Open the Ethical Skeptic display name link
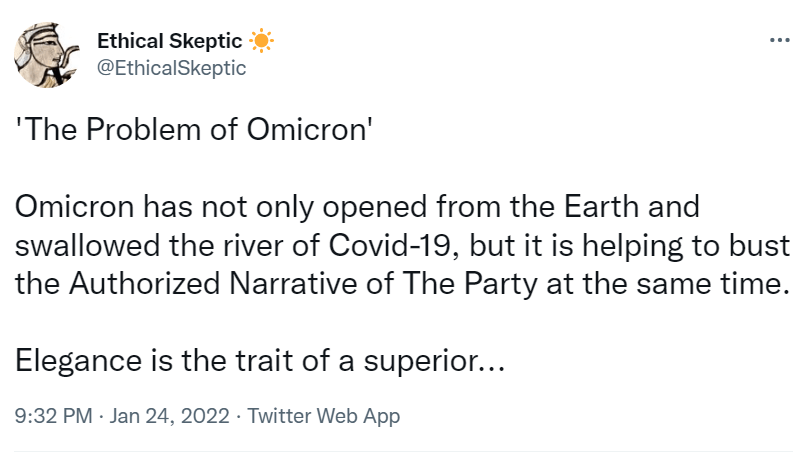808x453 pixels. coord(169,41)
